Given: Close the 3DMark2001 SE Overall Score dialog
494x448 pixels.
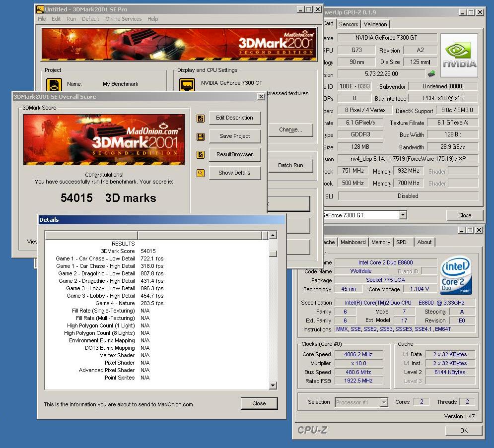Looking at the screenshot, I should tap(261, 97).
